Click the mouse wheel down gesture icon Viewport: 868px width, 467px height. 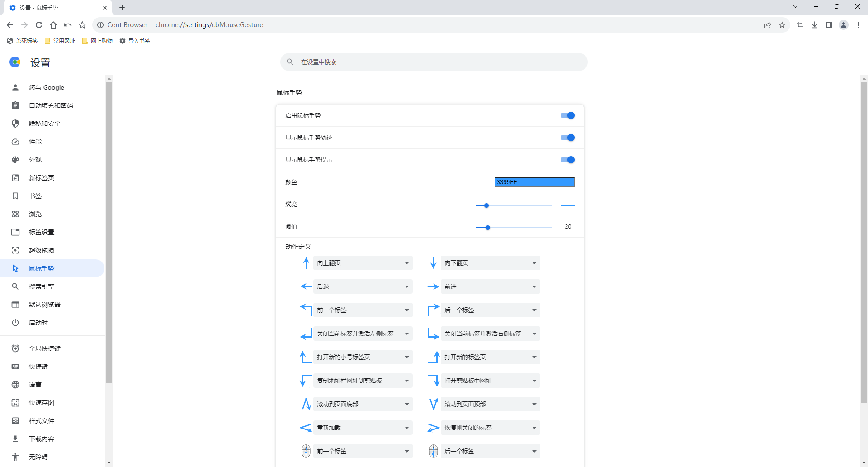point(434,451)
